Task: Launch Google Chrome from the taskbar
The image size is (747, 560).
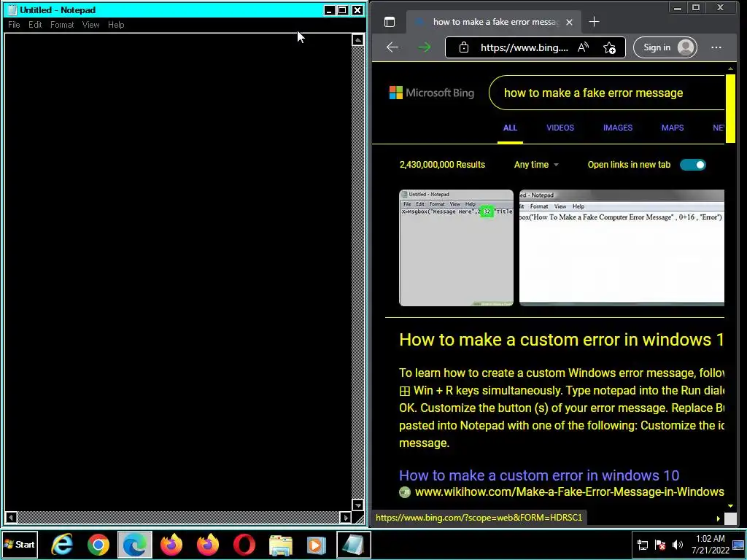Action: (x=98, y=544)
